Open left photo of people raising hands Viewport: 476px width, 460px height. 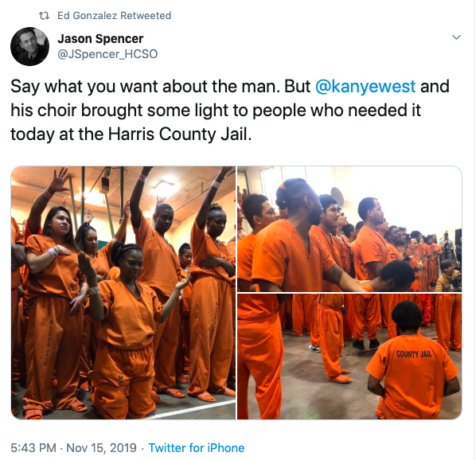pyautogui.click(x=123, y=293)
